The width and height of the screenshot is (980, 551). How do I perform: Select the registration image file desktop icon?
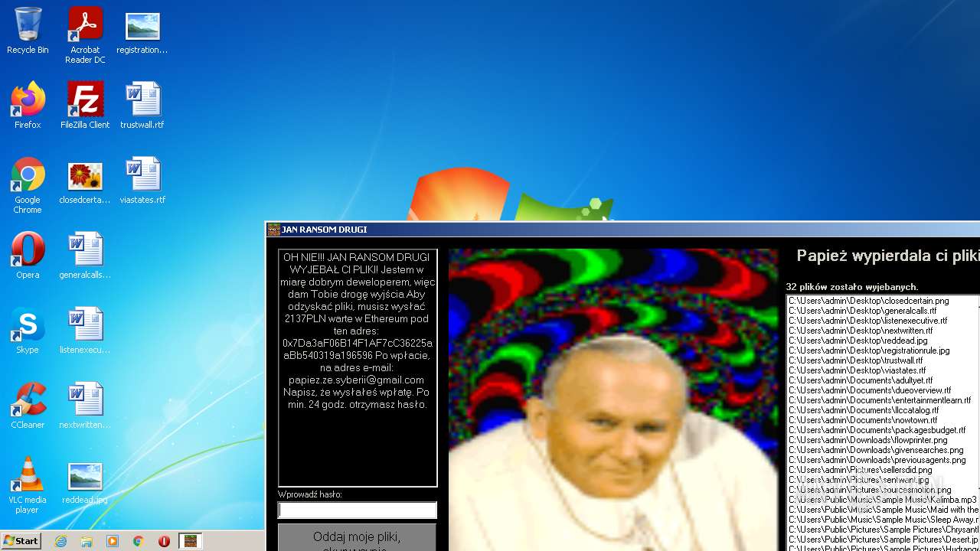coord(142,31)
